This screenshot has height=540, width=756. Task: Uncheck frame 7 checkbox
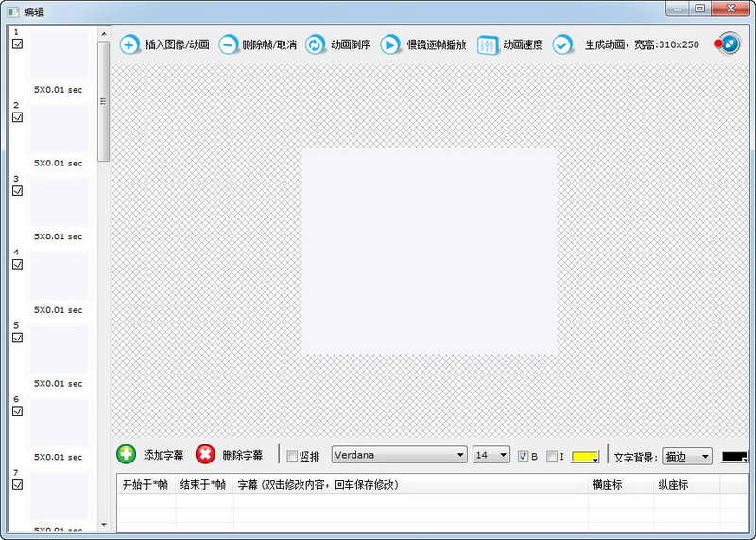[x=17, y=484]
